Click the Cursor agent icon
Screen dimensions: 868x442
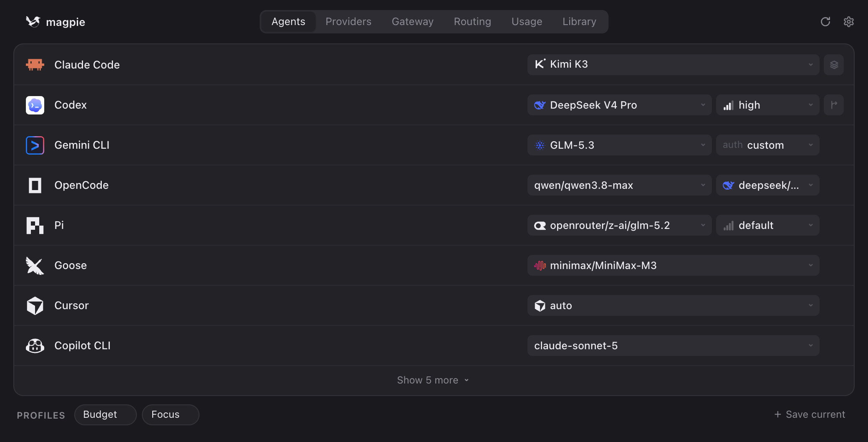[35, 305]
